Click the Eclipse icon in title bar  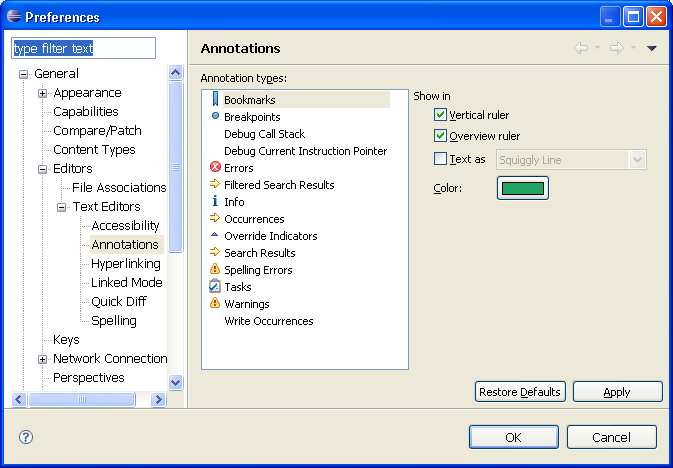(14, 16)
